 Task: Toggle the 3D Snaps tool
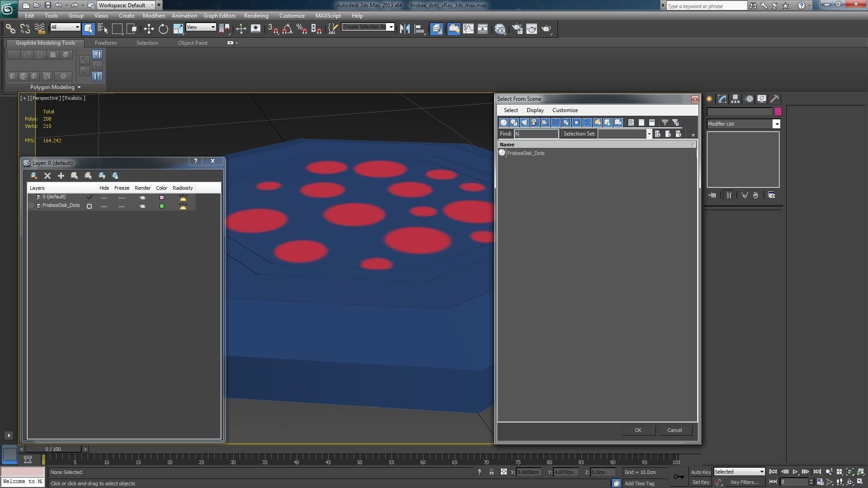coord(273,29)
